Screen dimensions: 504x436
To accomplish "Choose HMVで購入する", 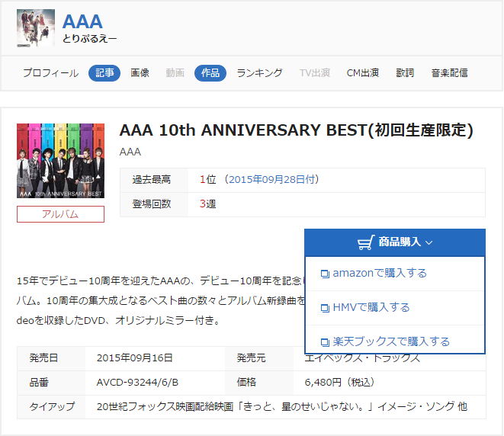I will point(371,307).
